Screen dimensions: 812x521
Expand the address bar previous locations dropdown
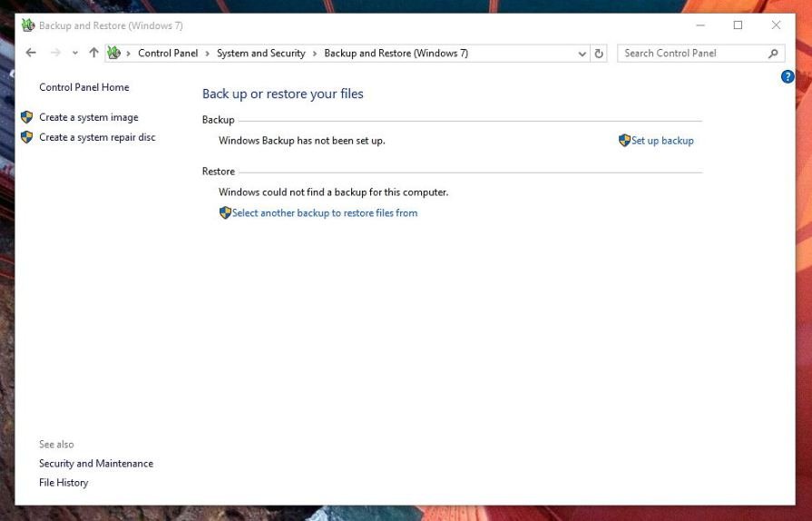(x=582, y=54)
